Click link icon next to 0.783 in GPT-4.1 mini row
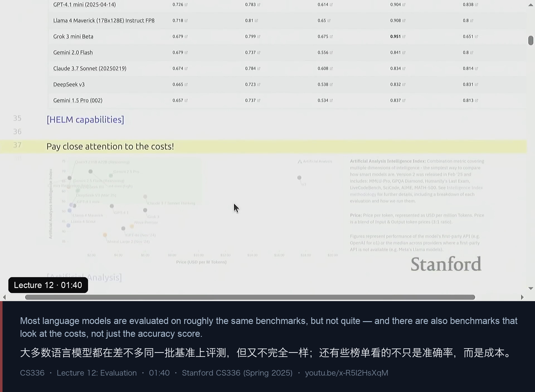 click(259, 5)
